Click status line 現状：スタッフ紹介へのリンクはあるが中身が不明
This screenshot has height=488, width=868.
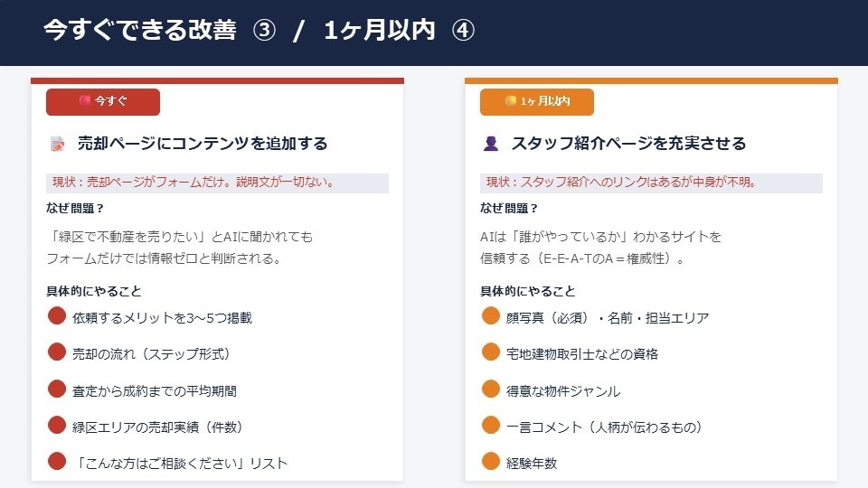click(x=651, y=183)
